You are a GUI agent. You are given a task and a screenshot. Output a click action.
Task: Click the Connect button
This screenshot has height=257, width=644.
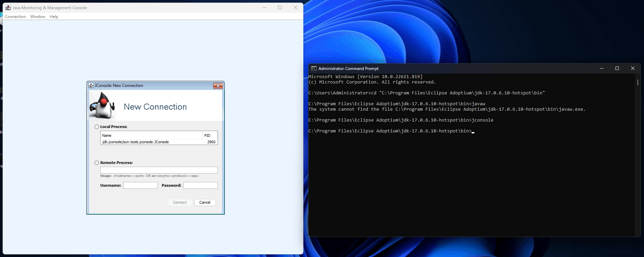[180, 202]
